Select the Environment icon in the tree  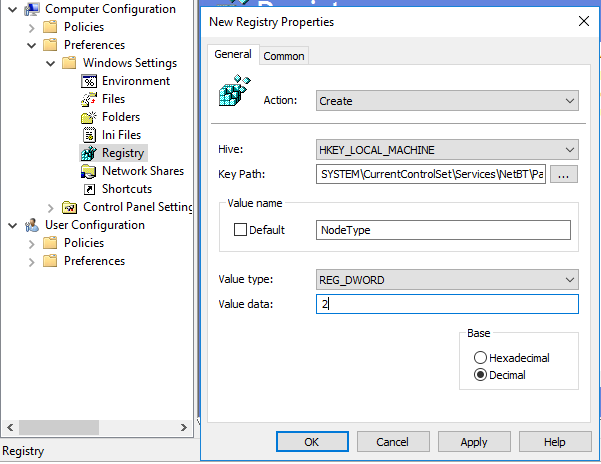(89, 81)
